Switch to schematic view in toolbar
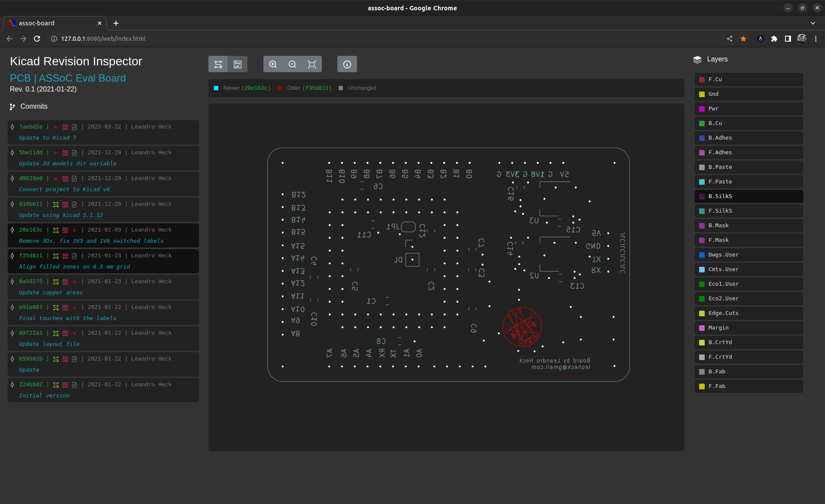The image size is (825, 504). [218, 64]
